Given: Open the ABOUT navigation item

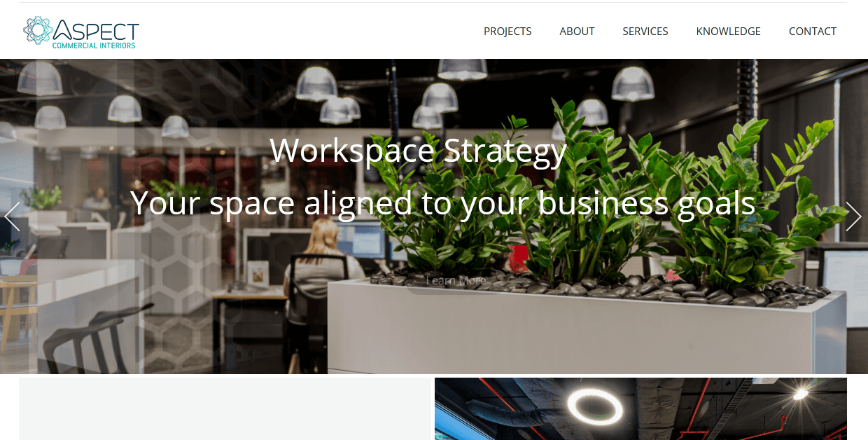Looking at the screenshot, I should pos(577,31).
